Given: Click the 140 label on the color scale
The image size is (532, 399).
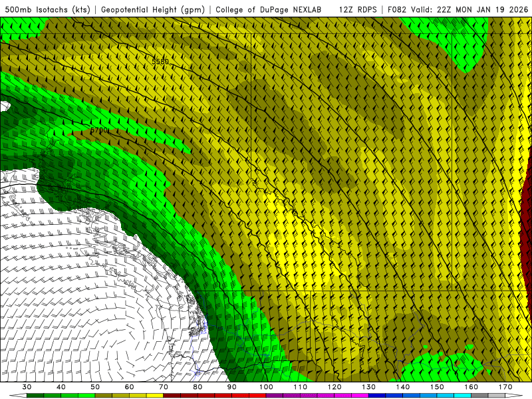Looking at the screenshot, I should 403,387.
